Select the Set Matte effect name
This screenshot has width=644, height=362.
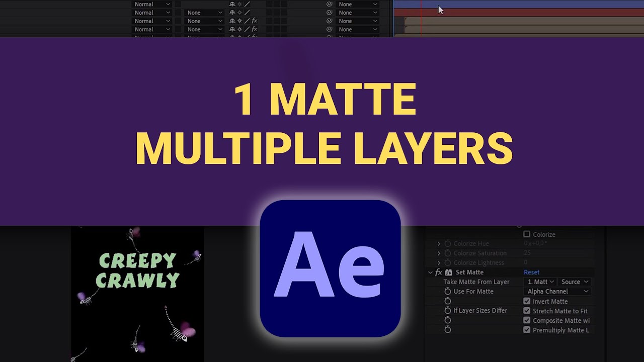[x=469, y=273]
